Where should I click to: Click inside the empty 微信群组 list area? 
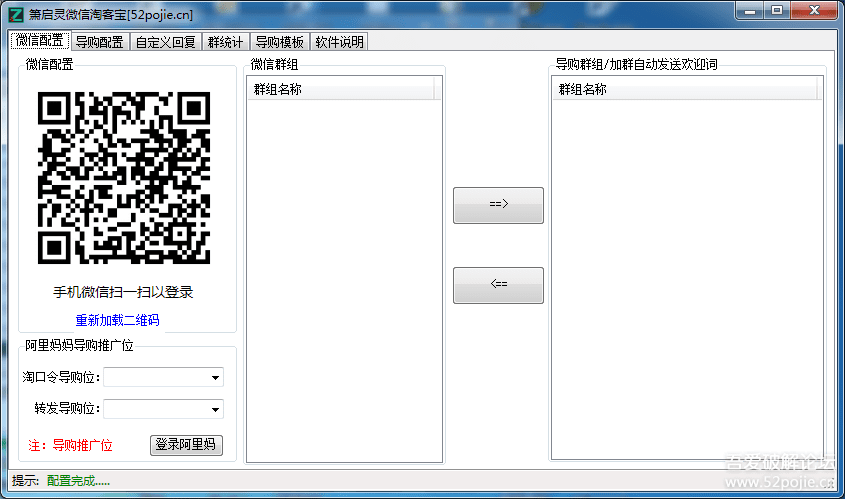click(x=344, y=280)
